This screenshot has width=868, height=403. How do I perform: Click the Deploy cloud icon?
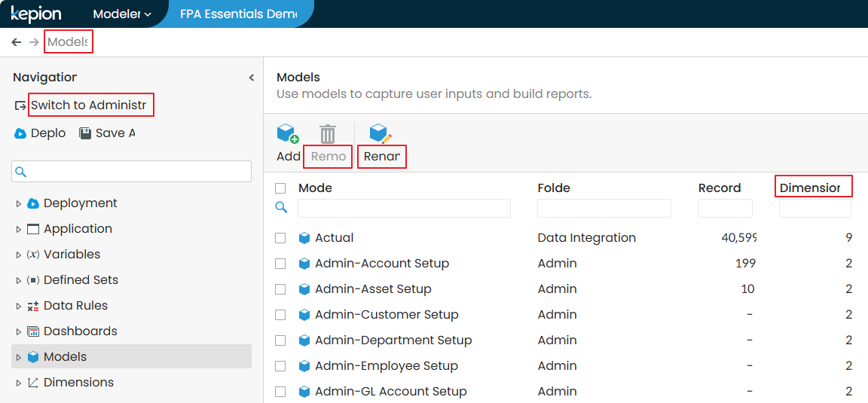point(20,133)
